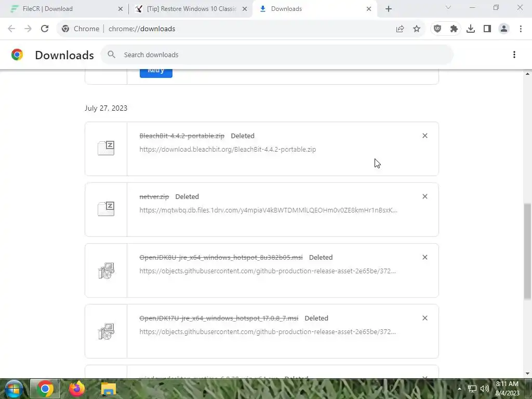Open the OpenJDK17U githubusercontent source link
The image size is (532, 399).
coord(268,331)
